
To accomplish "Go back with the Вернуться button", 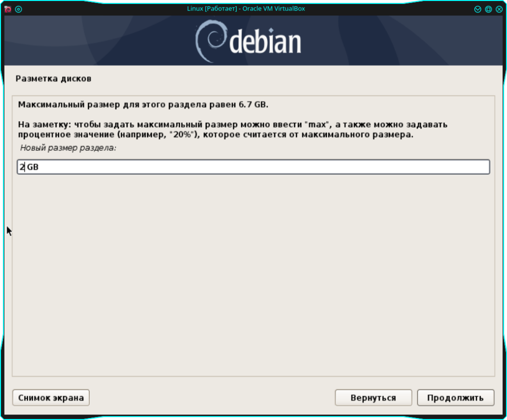I will tap(373, 398).
